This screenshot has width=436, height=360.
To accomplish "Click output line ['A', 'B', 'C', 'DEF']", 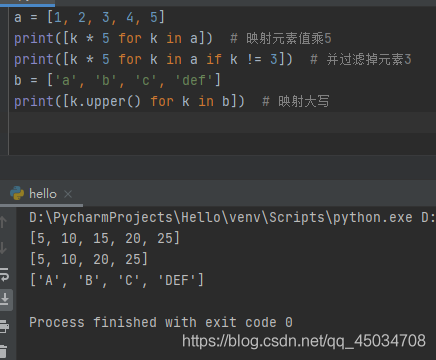I will click(117, 280).
